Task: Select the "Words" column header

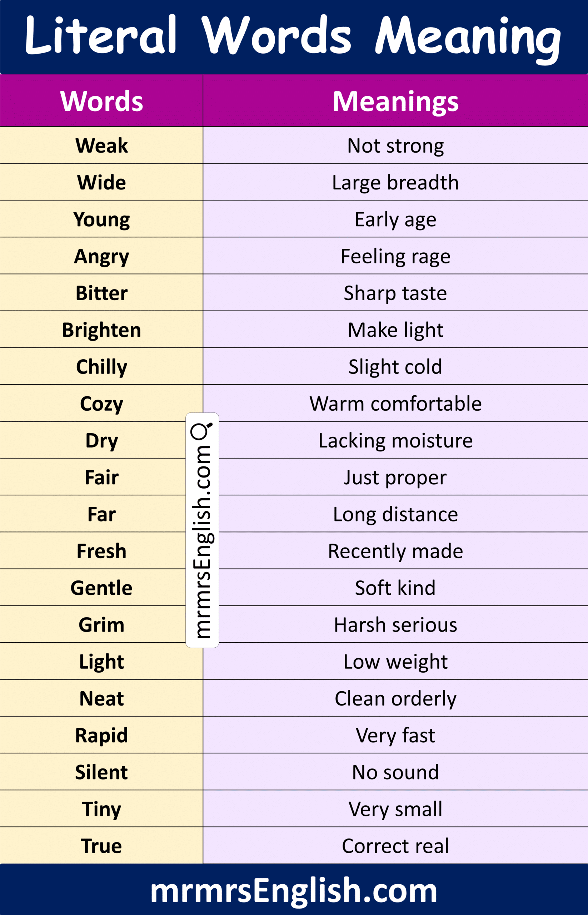Action: tap(101, 101)
